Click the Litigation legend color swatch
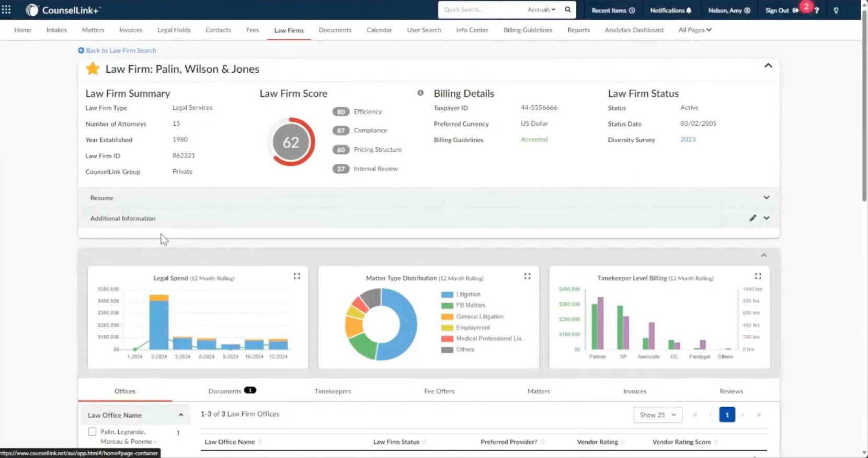 447,295
